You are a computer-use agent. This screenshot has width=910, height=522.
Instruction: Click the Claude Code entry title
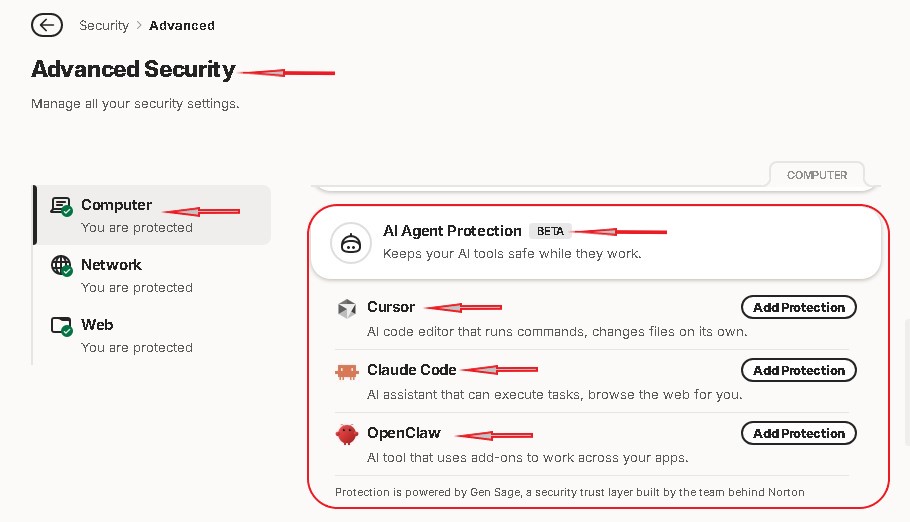(x=411, y=370)
